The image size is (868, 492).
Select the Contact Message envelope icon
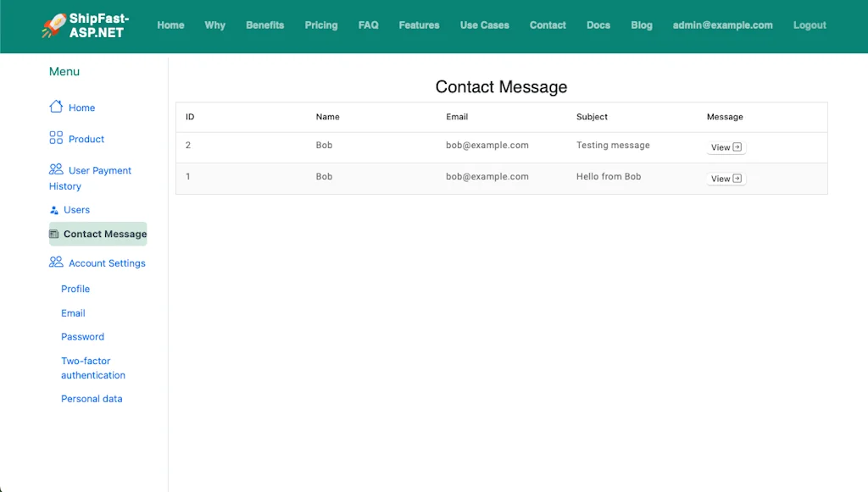click(54, 234)
